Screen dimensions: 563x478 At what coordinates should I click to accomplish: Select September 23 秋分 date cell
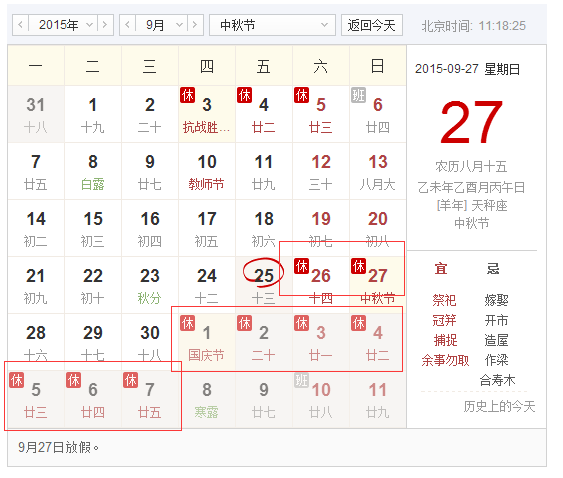150,285
